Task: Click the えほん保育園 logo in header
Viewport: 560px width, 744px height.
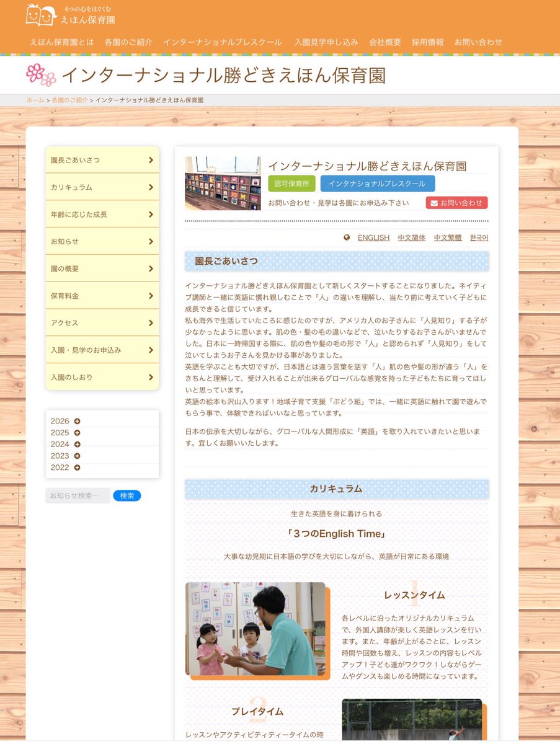Action: (x=71, y=15)
